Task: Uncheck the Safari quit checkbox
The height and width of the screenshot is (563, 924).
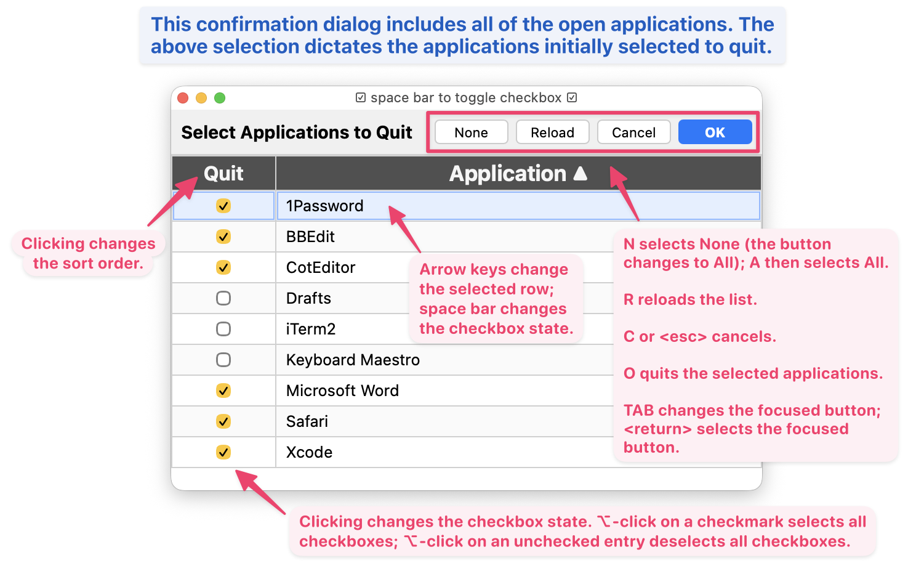Action: pos(223,421)
